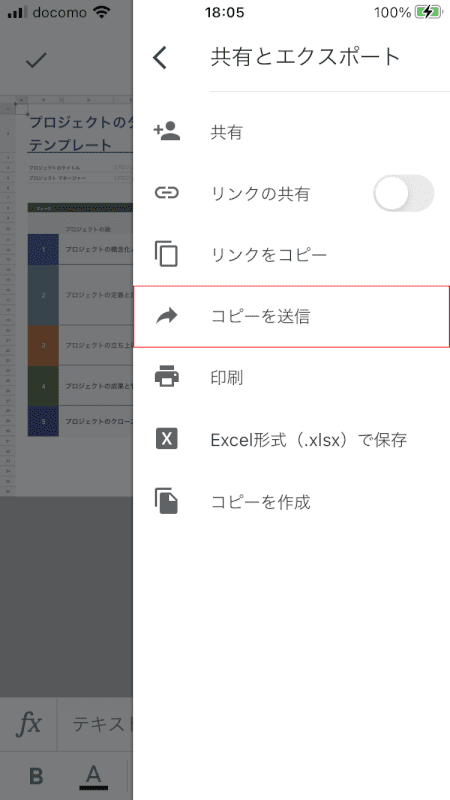The image size is (450, 800).
Task: Toggle bold B formatting
Action: 36,776
